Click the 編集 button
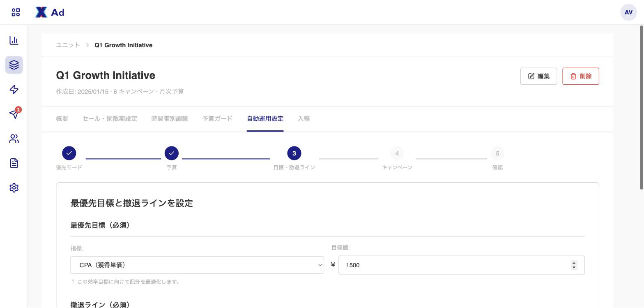The height and width of the screenshot is (308, 644). [x=538, y=76]
